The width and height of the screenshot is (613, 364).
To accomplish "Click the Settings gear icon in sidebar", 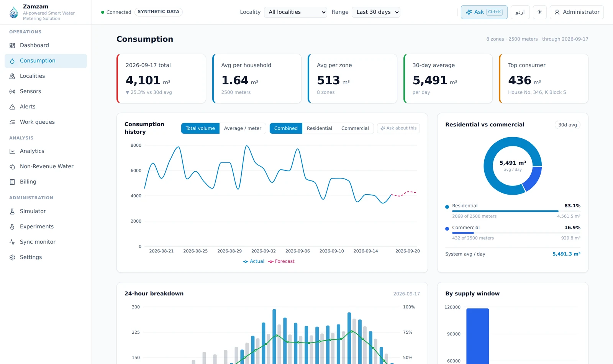I will pos(12,257).
